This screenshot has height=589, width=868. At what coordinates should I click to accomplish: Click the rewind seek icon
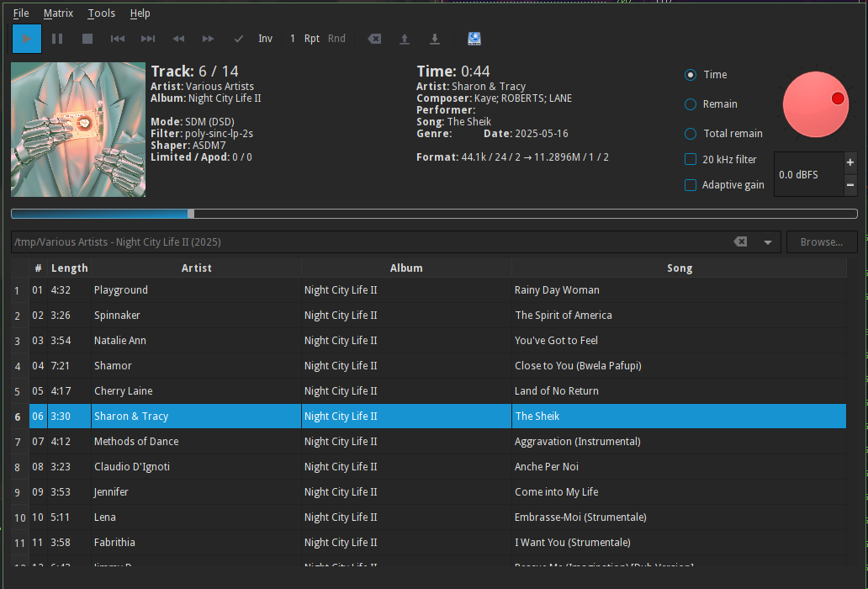[x=178, y=39]
